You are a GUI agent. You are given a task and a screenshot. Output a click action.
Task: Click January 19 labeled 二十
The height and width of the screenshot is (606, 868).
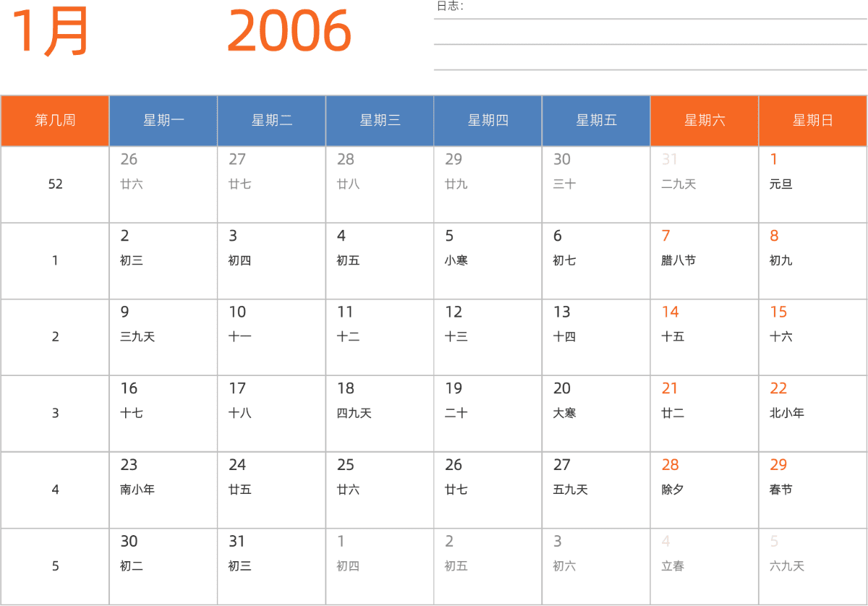coord(488,414)
